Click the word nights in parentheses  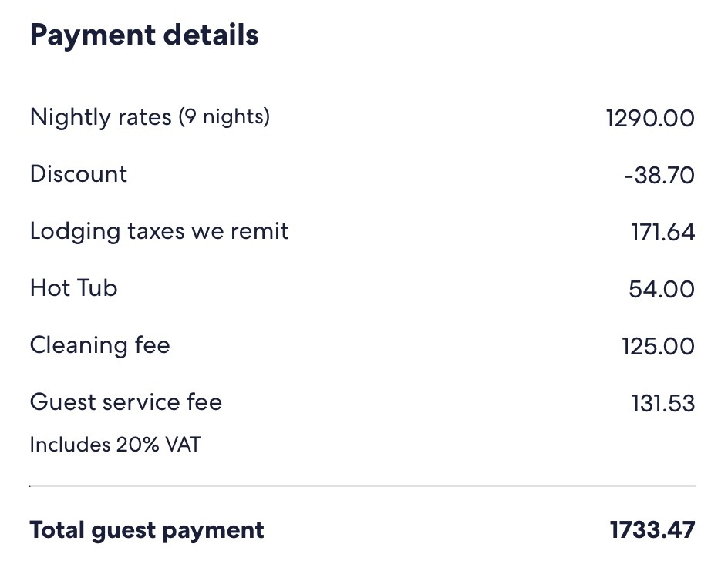click(x=234, y=117)
